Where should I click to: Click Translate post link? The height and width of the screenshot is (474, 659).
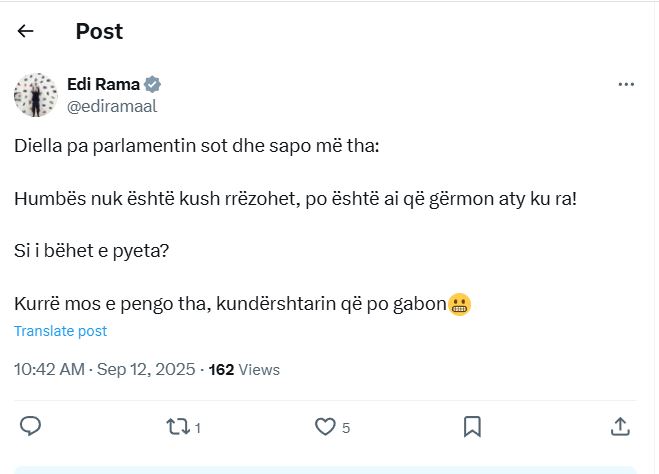pos(60,331)
